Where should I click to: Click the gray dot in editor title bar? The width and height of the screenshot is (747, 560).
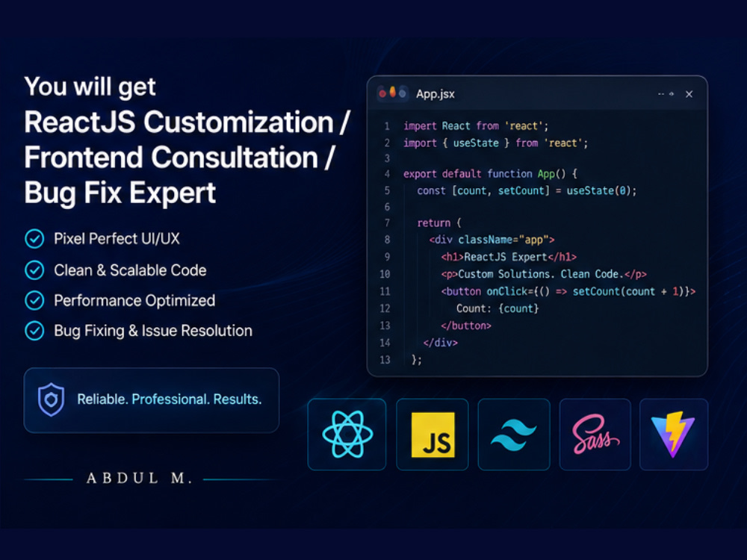(403, 93)
